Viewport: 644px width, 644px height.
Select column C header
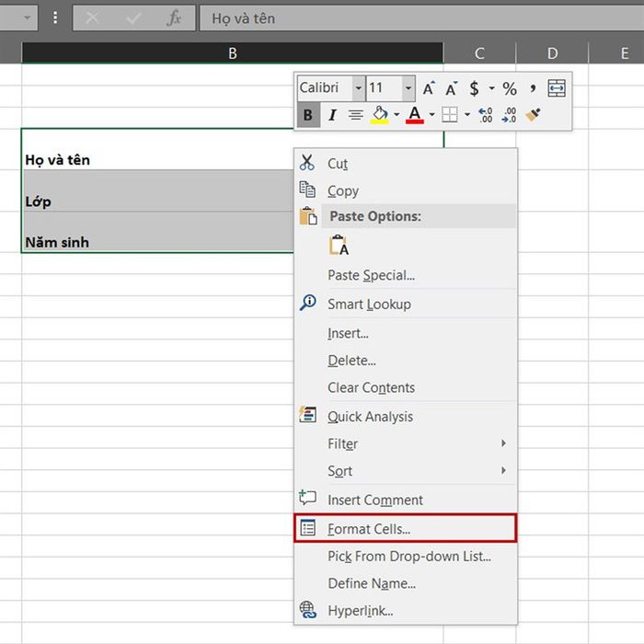coord(479,53)
